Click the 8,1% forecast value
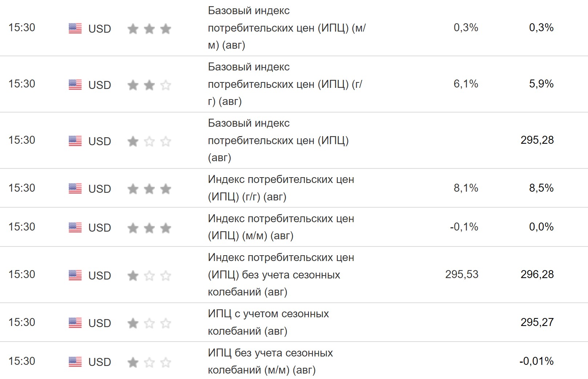588x379 pixels. (x=466, y=188)
